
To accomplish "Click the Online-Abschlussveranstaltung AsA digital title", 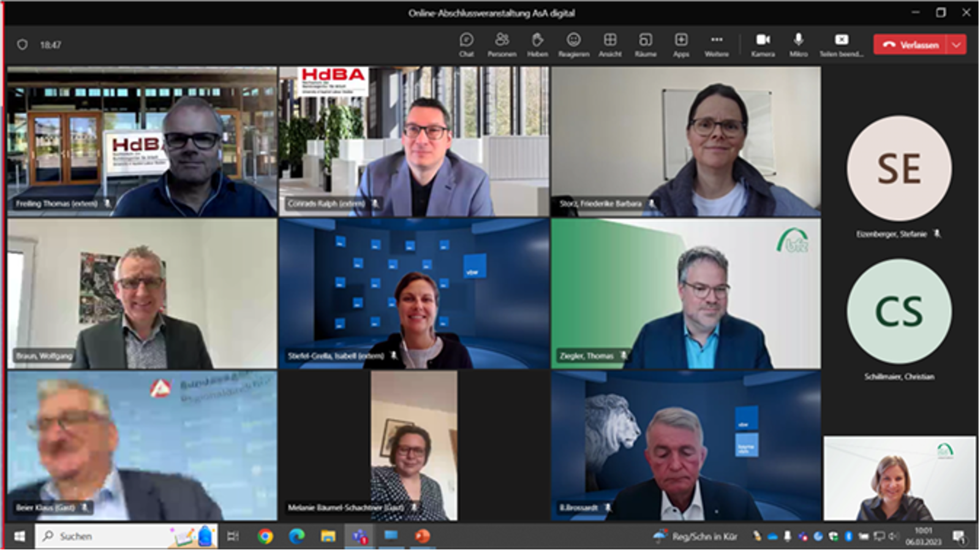I will coord(491,13).
